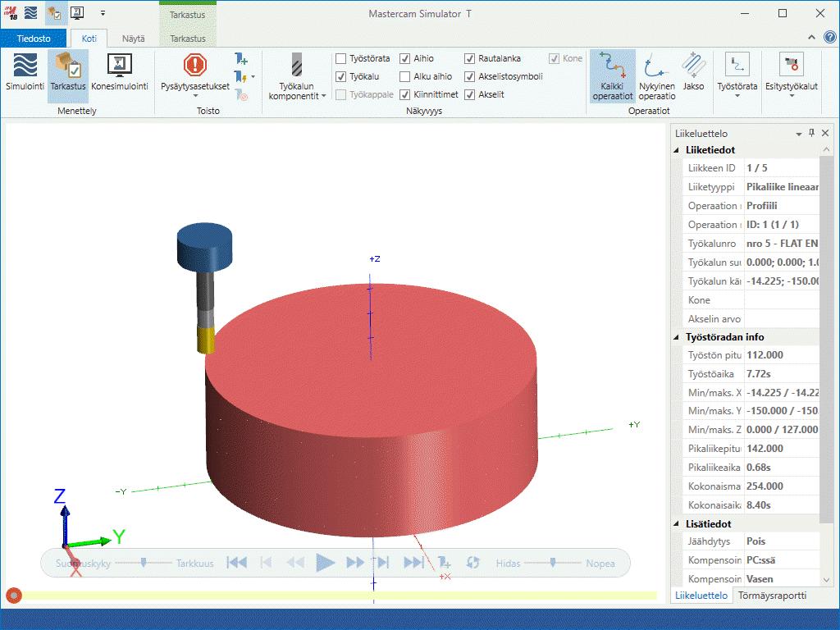Toggle the Rautalanka wireframe checkbox
Image resolution: width=840 pixels, height=630 pixels.
point(470,58)
